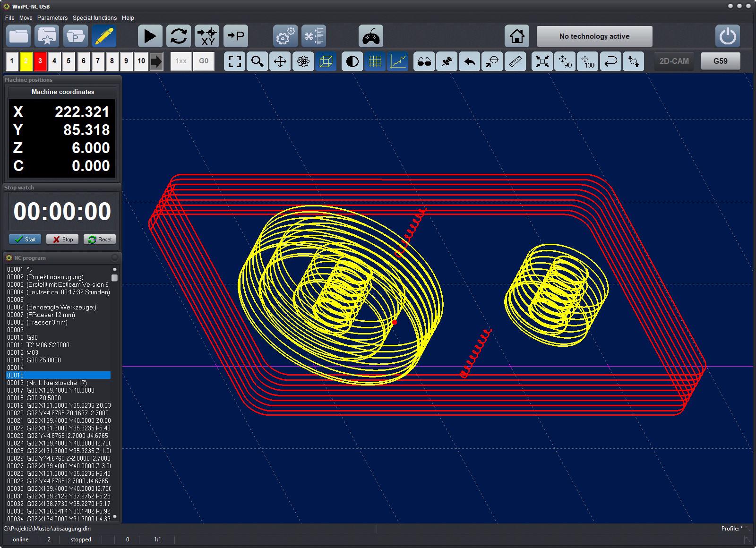Open the Parameters menu

[x=52, y=18]
